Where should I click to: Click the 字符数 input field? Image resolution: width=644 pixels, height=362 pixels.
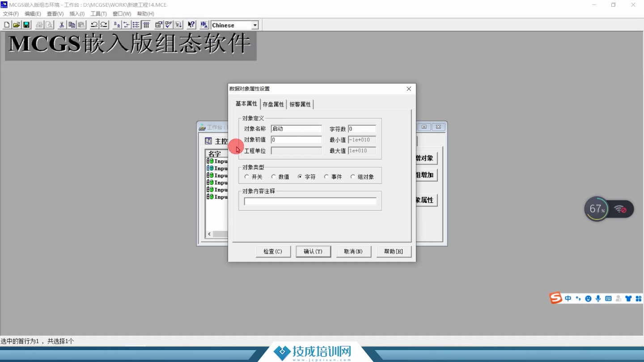point(362,129)
